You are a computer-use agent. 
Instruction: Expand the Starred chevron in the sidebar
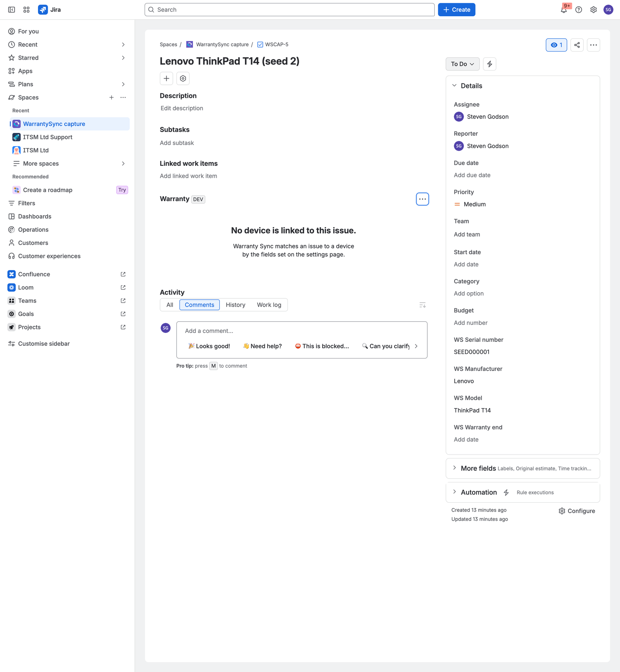tap(123, 58)
